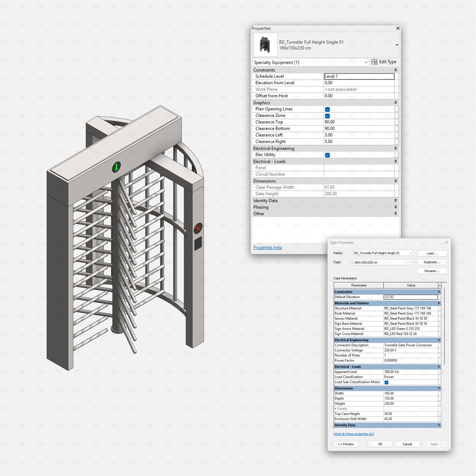
Task: Toggle the Elec Utility checkbox
Action: [x=327, y=155]
